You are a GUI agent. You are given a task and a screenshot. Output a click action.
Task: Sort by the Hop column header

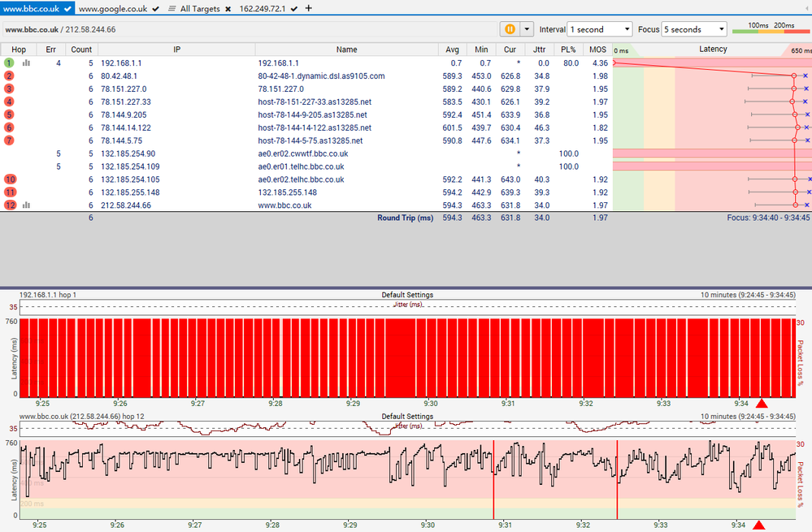pos(19,50)
